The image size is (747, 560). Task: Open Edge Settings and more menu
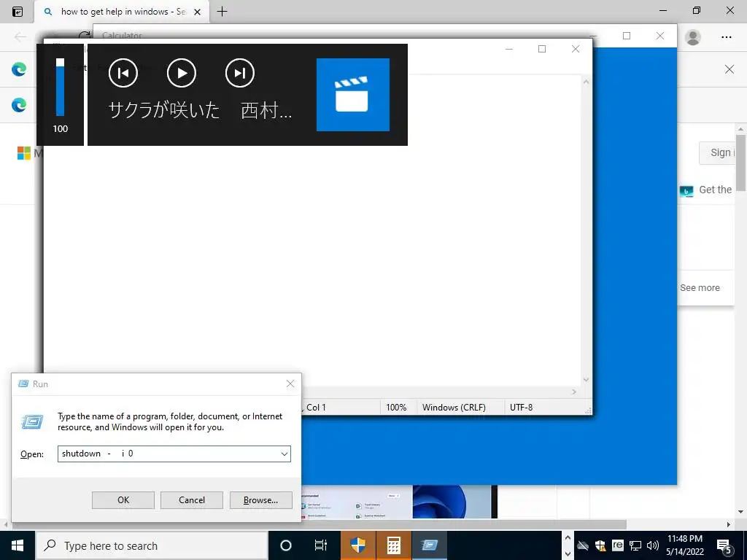point(726,36)
